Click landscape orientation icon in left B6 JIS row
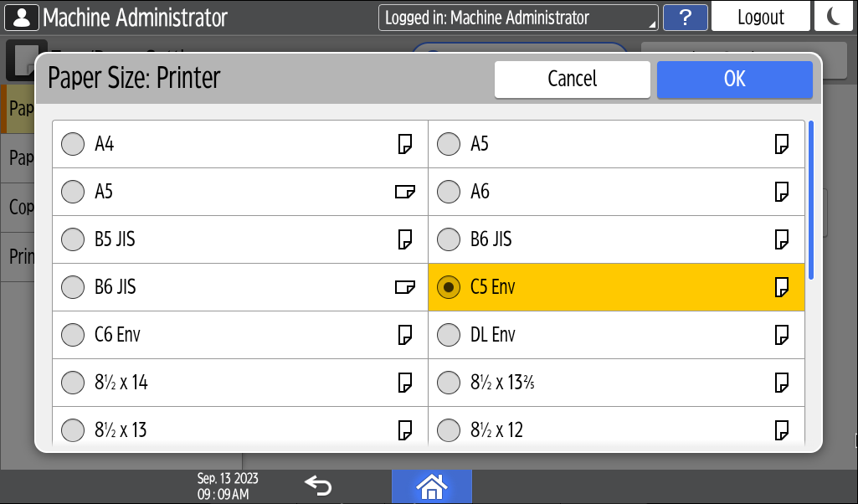Image resolution: width=858 pixels, height=504 pixels. point(405,287)
